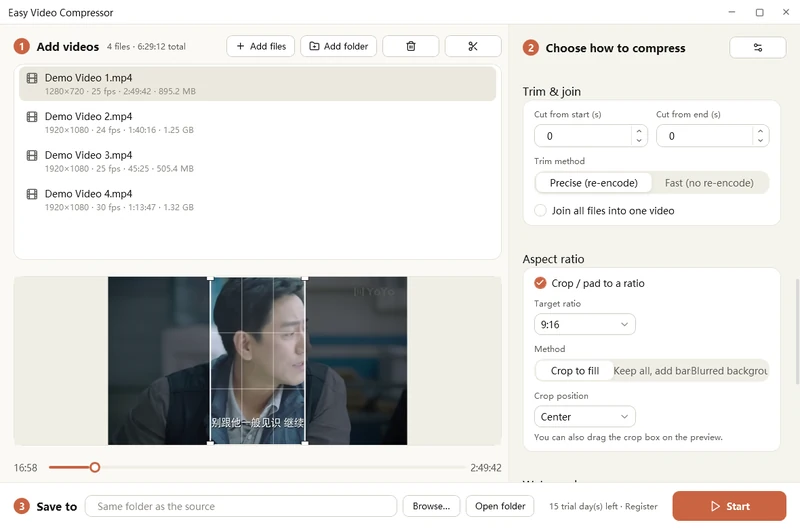
Task: Choose the Crop to fill method
Action: point(574,371)
